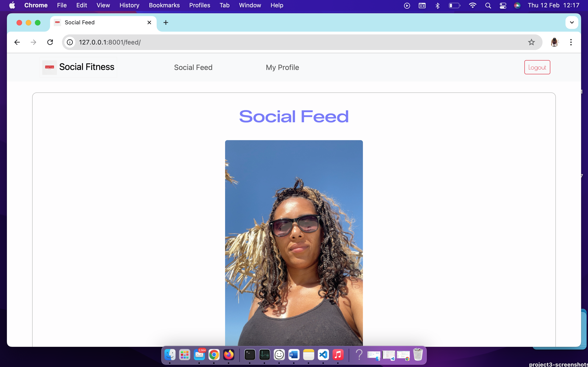
Task: Navigate back using the back arrow
Action: tap(17, 42)
